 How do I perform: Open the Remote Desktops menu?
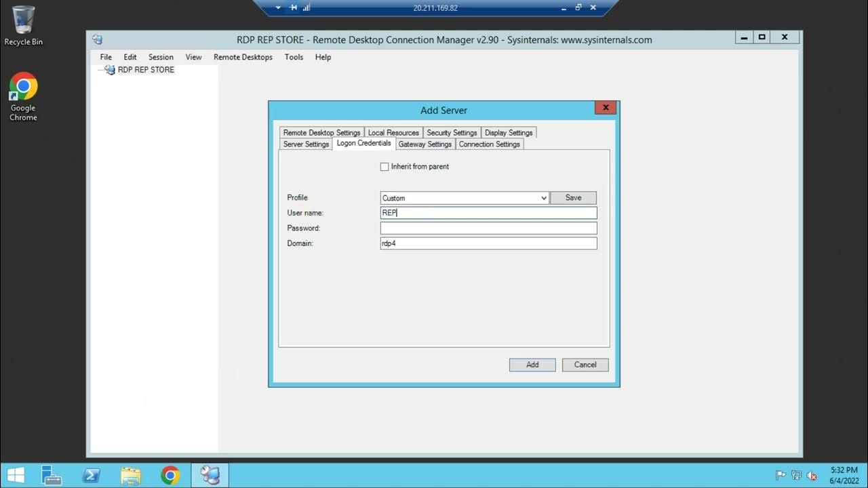[243, 57]
